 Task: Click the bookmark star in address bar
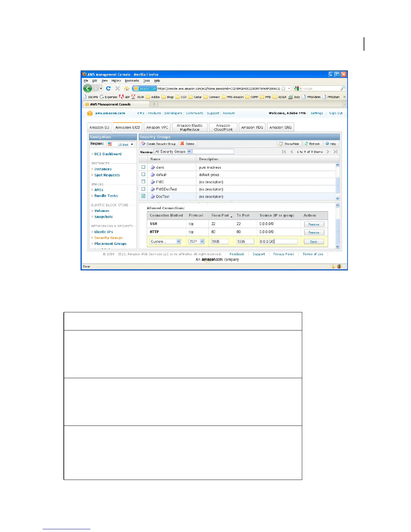tap(284, 88)
